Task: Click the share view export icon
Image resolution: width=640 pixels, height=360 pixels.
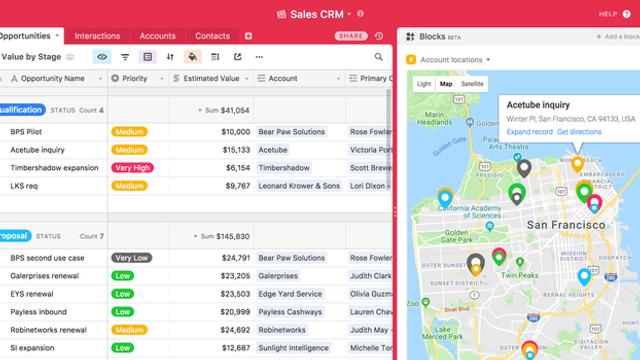Action: tap(238, 57)
